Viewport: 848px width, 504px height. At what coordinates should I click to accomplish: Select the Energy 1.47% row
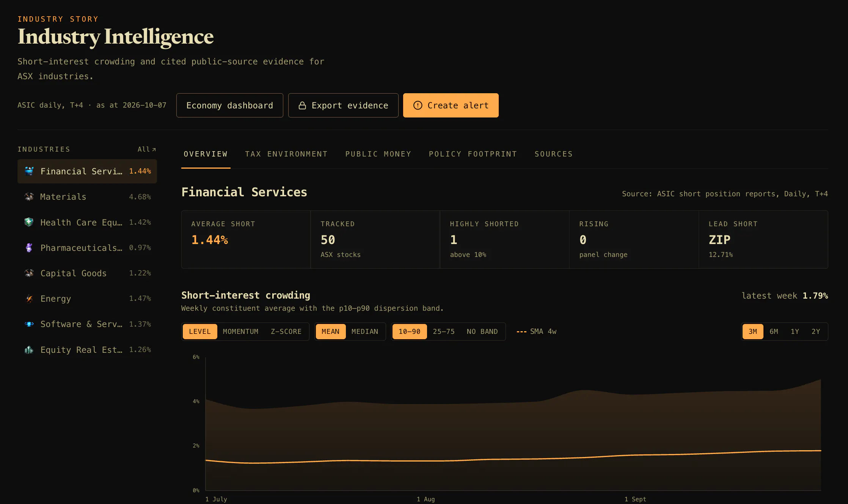click(x=87, y=299)
